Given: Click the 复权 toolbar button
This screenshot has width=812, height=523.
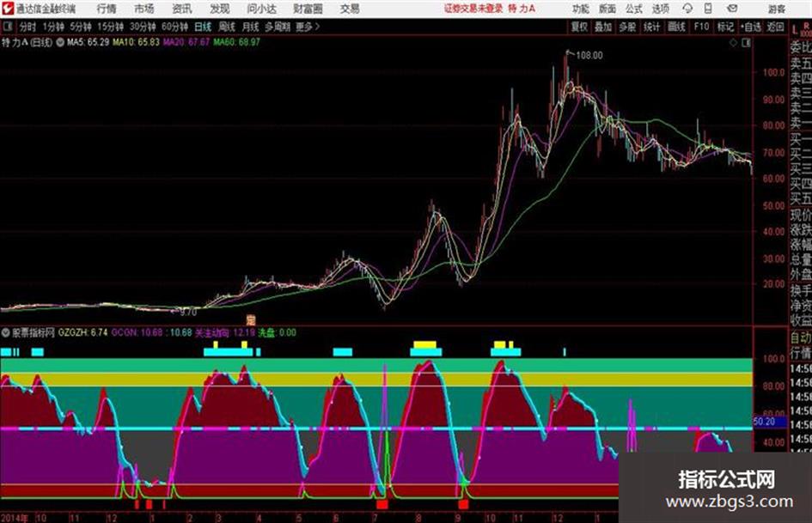Looking at the screenshot, I should [x=579, y=27].
